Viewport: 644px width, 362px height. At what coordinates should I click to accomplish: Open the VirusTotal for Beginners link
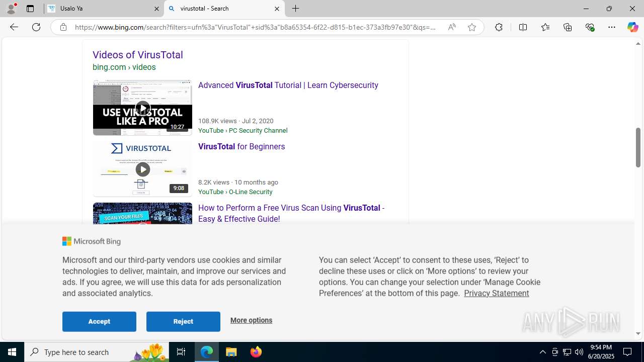(x=242, y=146)
